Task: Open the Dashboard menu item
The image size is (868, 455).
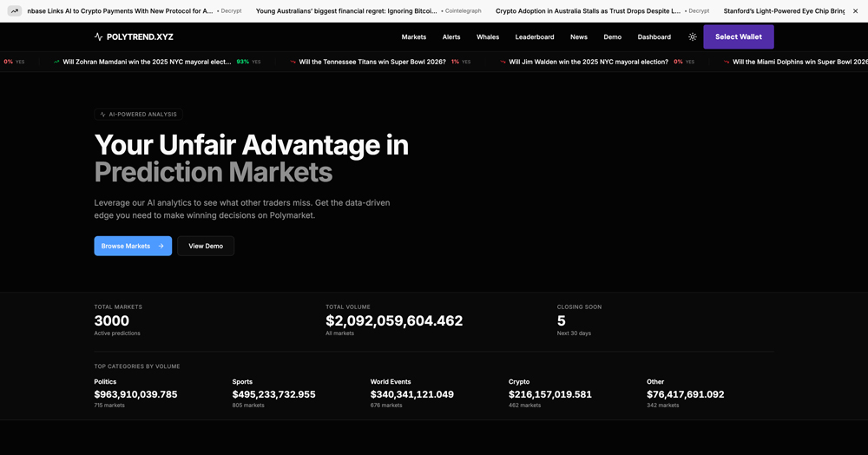Action: point(654,37)
